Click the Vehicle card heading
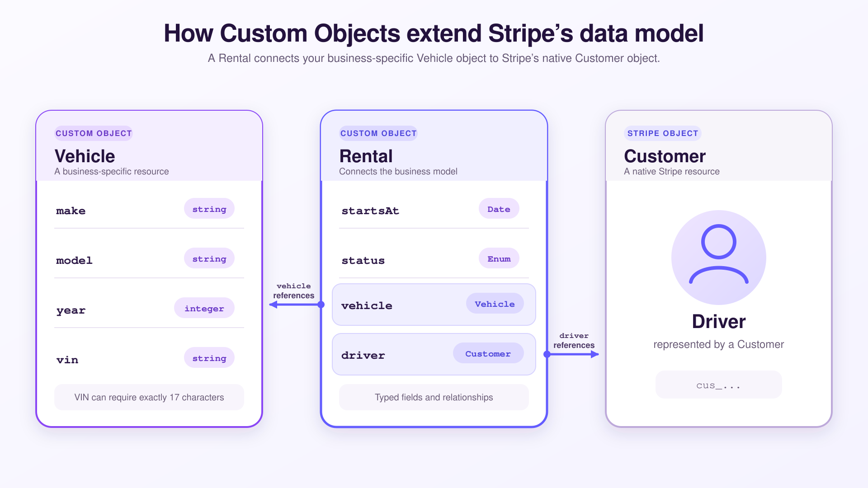868x488 pixels. 85,156
